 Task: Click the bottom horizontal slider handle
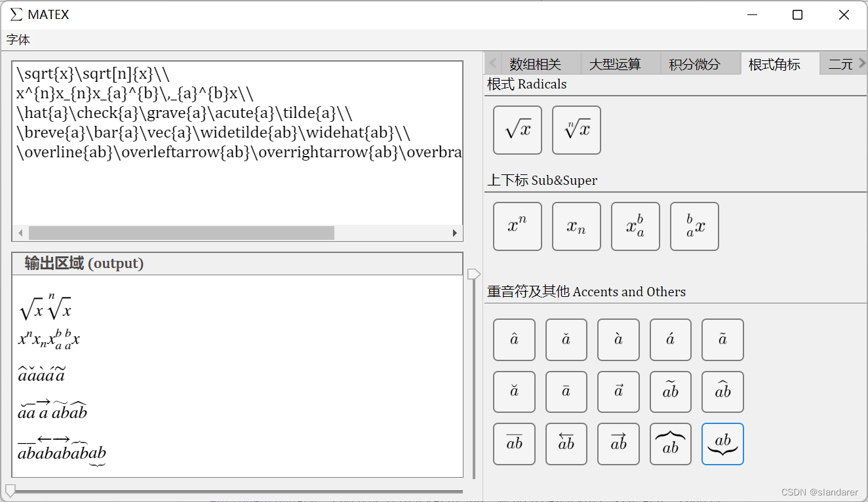coord(10,490)
